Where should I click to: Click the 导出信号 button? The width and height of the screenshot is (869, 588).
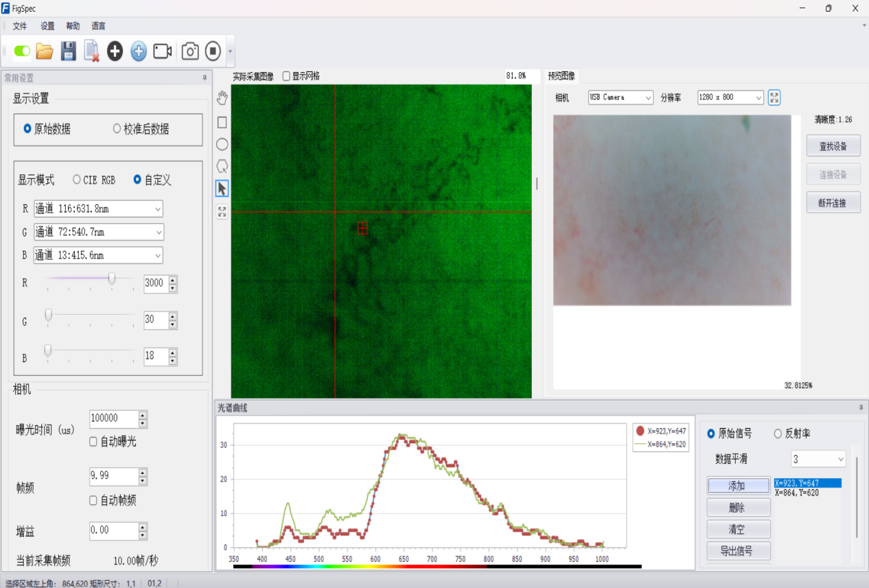(x=739, y=551)
